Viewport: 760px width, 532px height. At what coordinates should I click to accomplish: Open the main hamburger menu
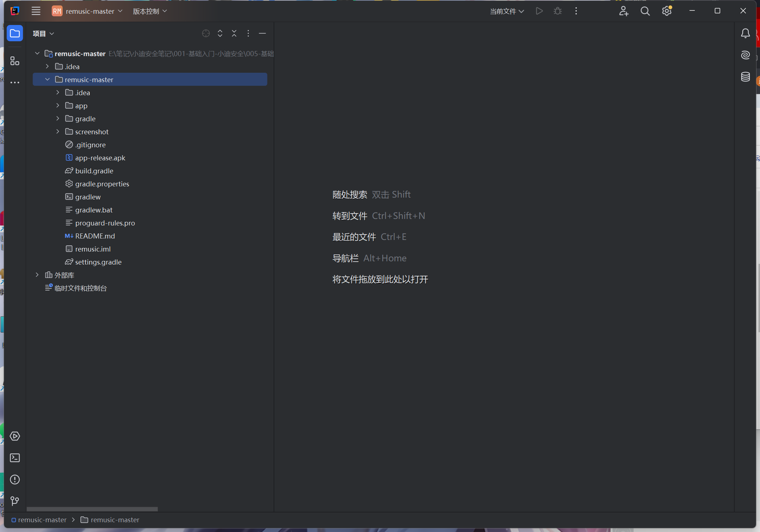click(36, 11)
